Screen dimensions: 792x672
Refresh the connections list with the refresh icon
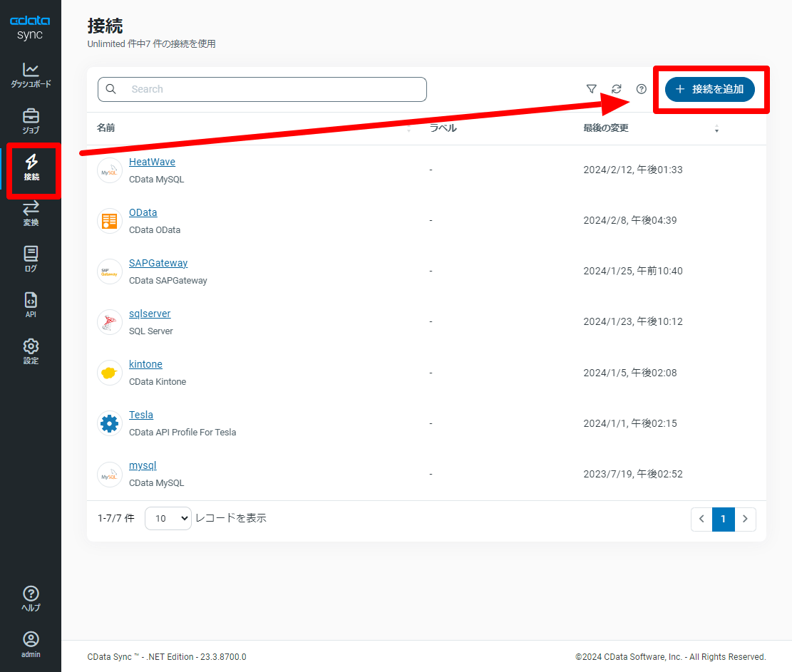tap(616, 89)
